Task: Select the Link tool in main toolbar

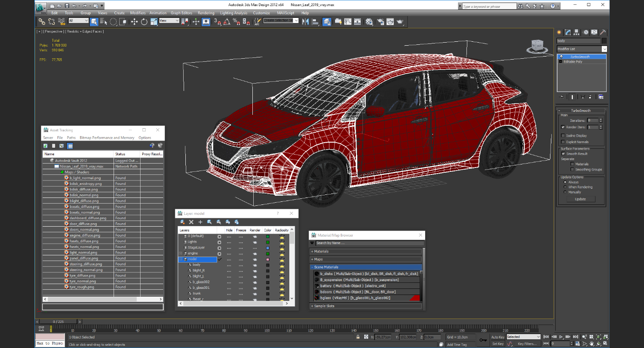Action: pyautogui.click(x=42, y=21)
